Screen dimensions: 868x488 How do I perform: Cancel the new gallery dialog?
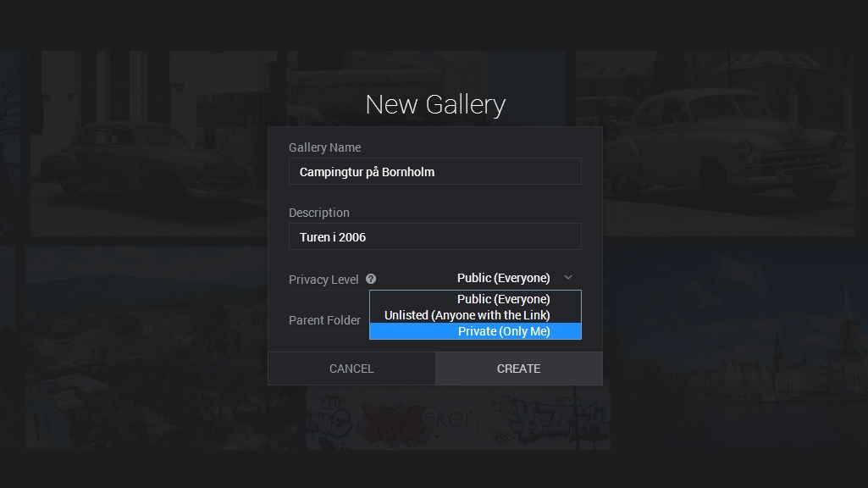[x=351, y=369]
